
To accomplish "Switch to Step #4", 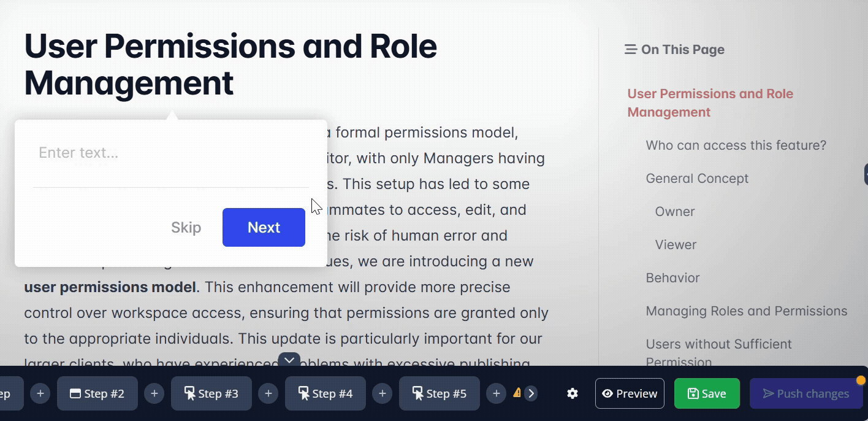I will coord(325,393).
